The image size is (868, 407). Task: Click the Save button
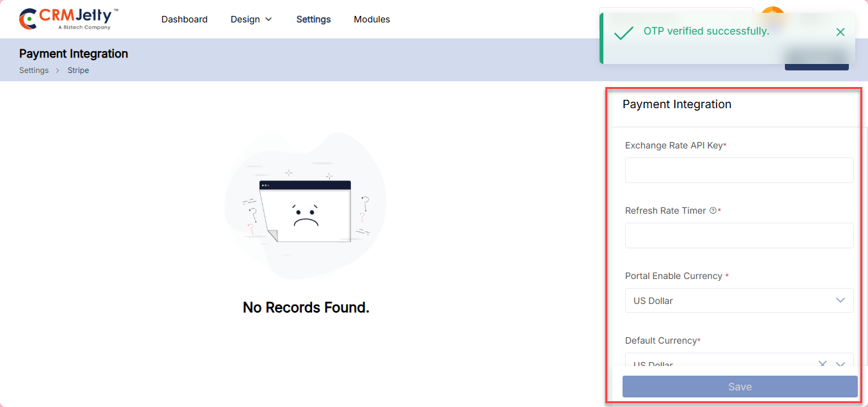[x=740, y=387]
